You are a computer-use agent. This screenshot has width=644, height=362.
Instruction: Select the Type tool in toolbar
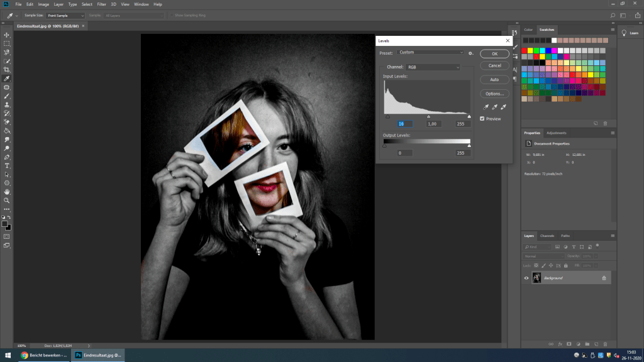[7, 165]
